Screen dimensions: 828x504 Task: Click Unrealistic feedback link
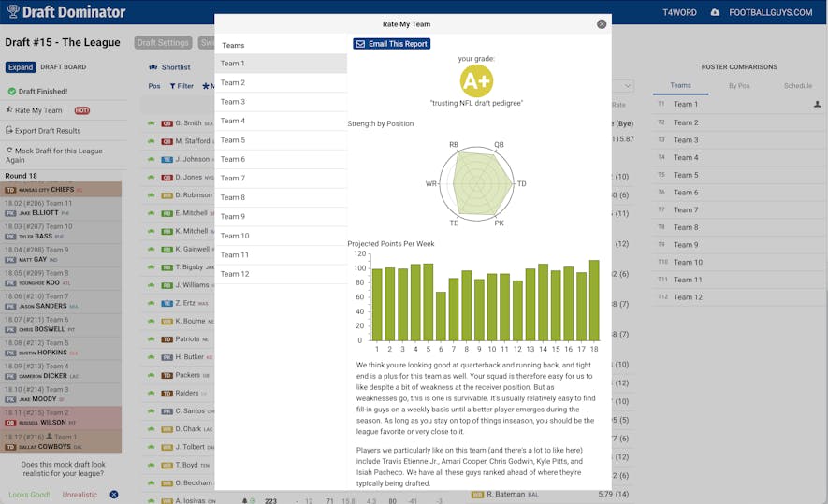pyautogui.click(x=80, y=495)
